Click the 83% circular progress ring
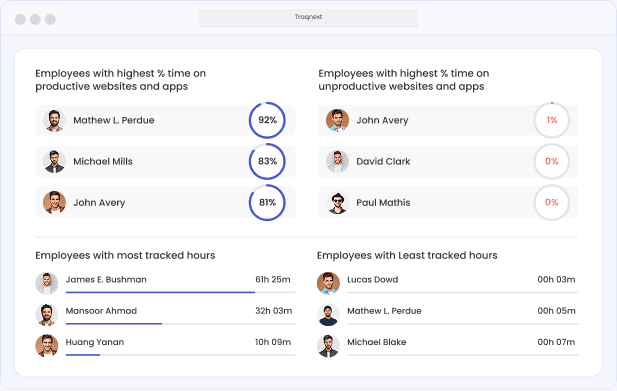The height and width of the screenshot is (391, 617). pyautogui.click(x=267, y=161)
